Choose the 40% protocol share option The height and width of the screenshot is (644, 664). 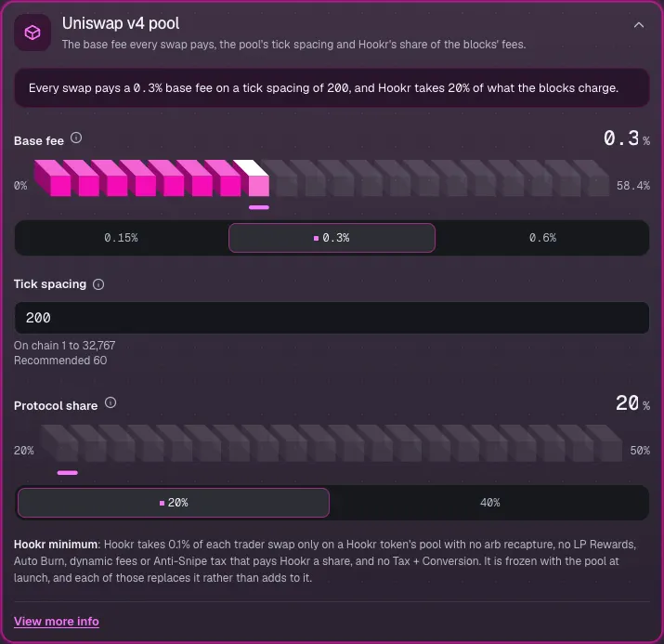pos(489,503)
